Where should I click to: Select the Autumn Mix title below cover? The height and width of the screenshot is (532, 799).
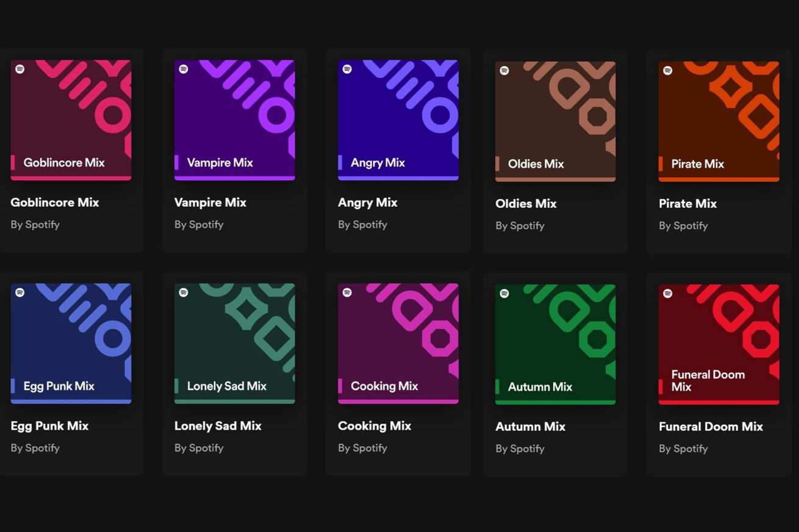tap(531, 427)
